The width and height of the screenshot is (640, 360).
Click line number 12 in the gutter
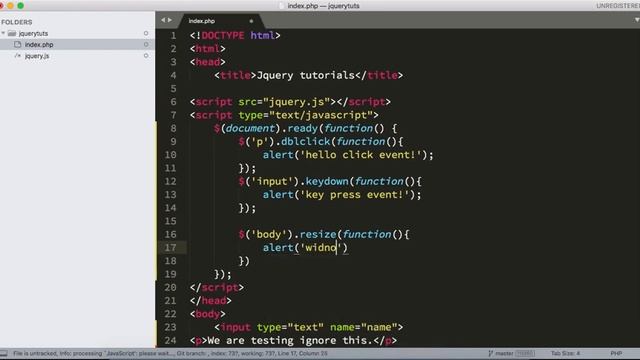click(x=170, y=181)
